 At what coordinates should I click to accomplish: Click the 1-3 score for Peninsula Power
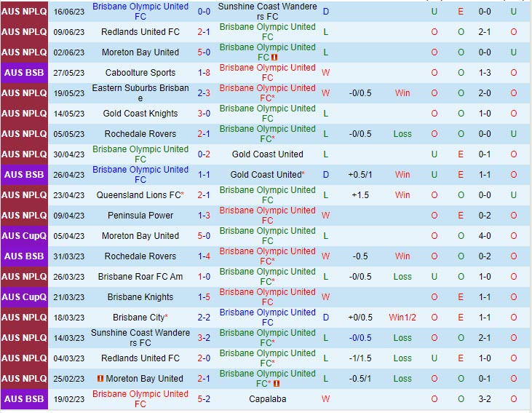204,216
